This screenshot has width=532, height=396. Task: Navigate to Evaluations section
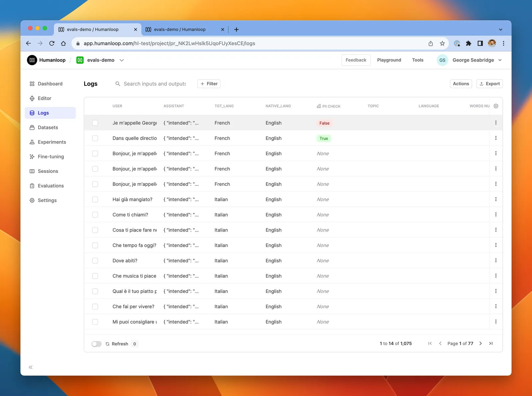50,186
